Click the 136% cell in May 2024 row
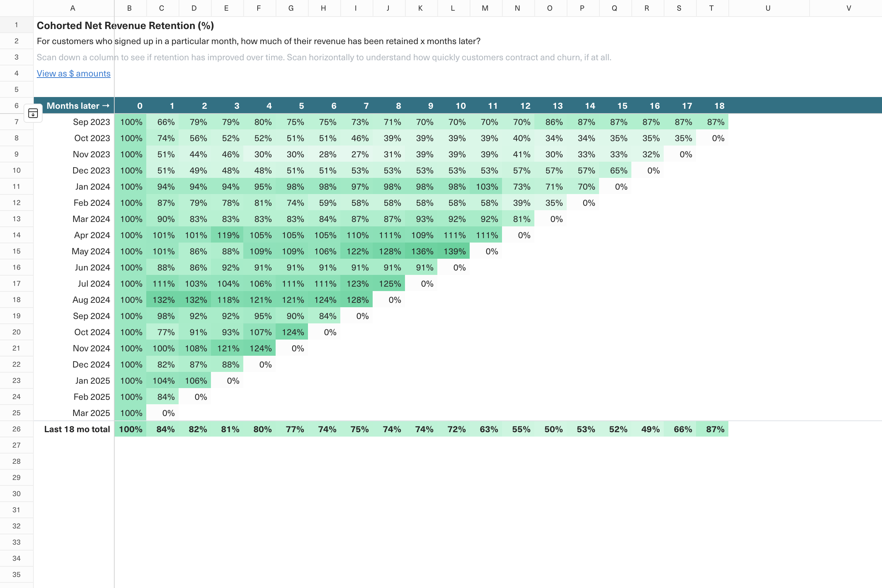Viewport: 882px width, 588px height. point(422,251)
